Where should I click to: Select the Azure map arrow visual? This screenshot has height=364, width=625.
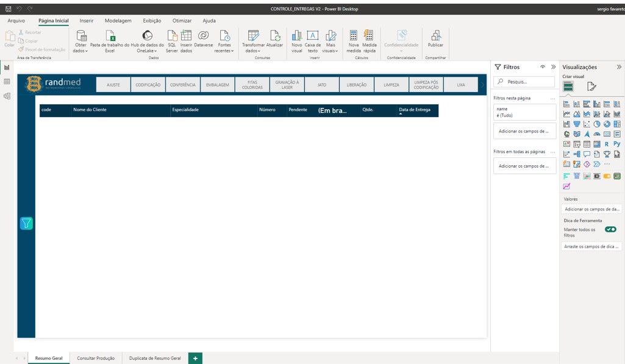(x=587, y=134)
